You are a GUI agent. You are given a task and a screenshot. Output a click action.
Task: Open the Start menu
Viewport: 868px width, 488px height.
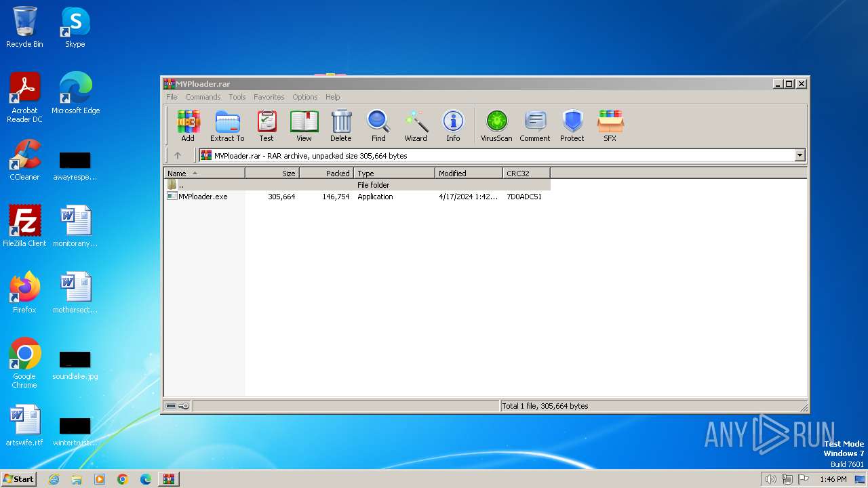point(18,479)
